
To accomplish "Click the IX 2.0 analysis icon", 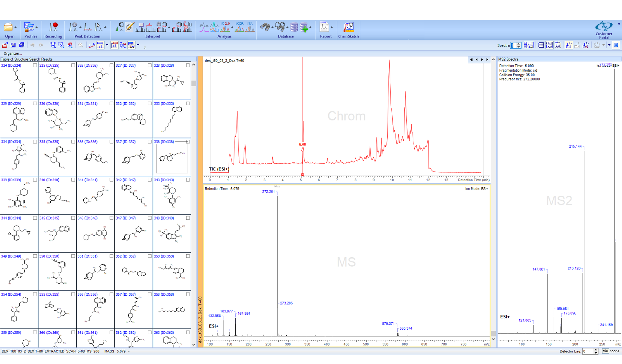I will tap(225, 27).
